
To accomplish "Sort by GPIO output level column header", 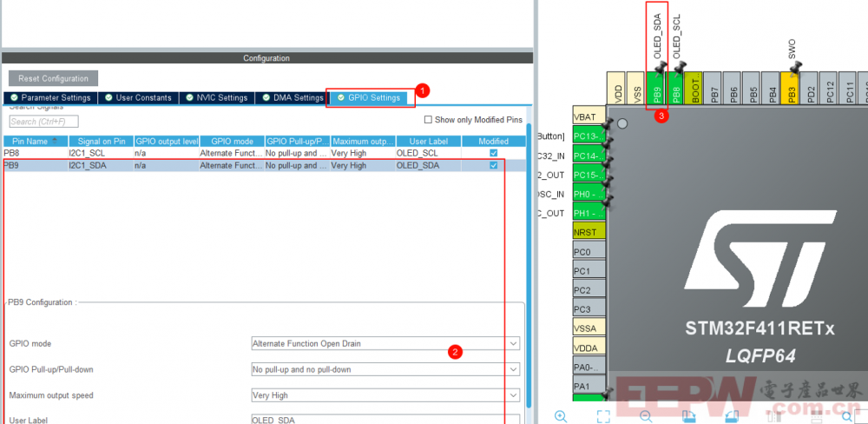I will [x=167, y=142].
